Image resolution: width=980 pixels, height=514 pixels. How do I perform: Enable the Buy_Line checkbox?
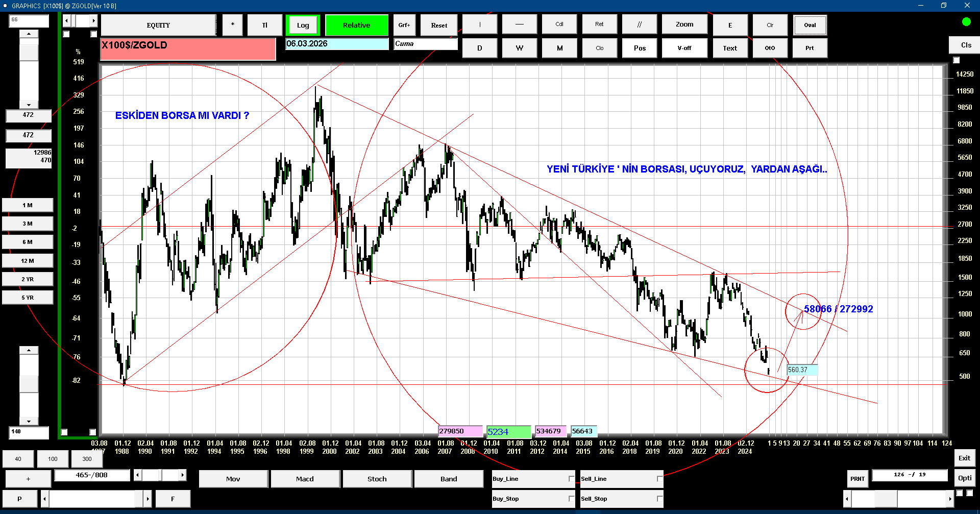571,479
